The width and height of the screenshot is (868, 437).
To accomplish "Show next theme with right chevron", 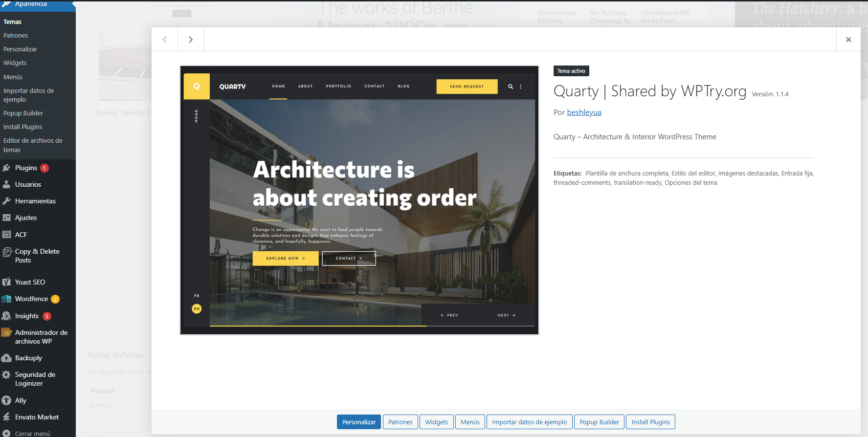I will 191,40.
